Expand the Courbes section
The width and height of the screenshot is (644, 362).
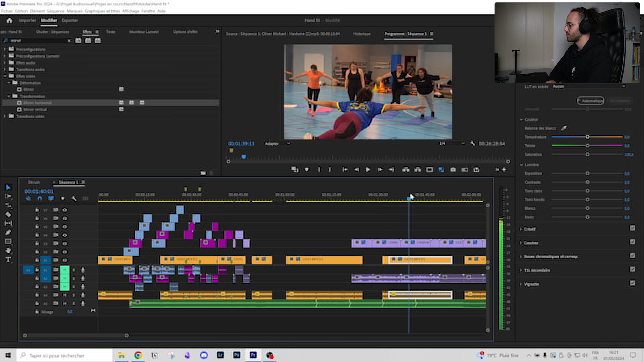[521, 243]
